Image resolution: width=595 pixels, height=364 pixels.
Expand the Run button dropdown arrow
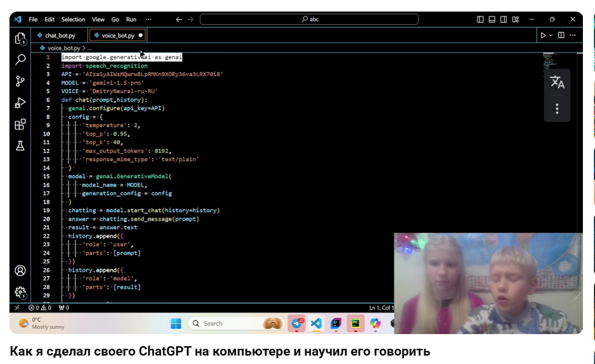tap(551, 35)
